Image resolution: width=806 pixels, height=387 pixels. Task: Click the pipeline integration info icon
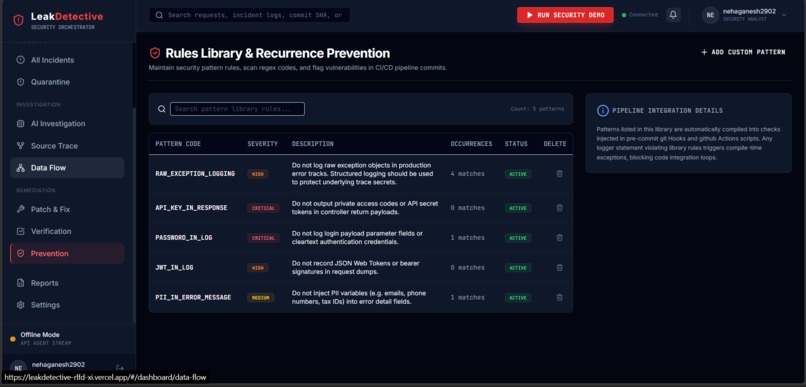[x=602, y=110]
